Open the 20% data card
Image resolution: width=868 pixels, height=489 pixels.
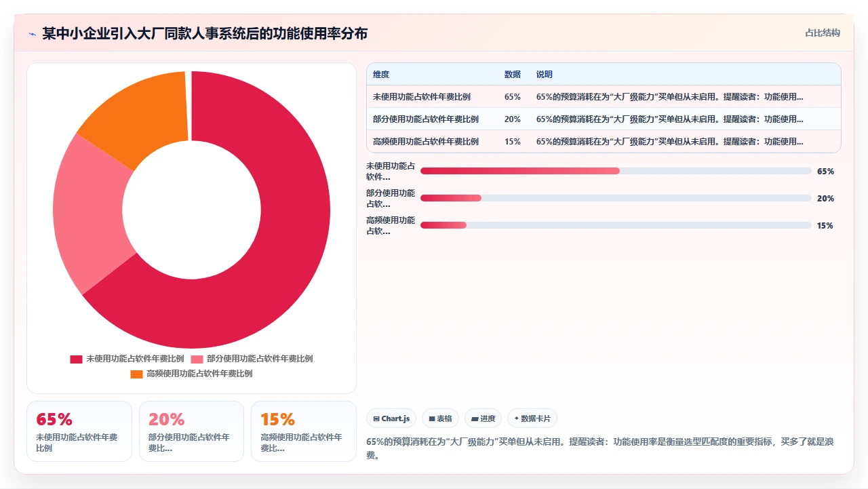pyautogui.click(x=191, y=431)
